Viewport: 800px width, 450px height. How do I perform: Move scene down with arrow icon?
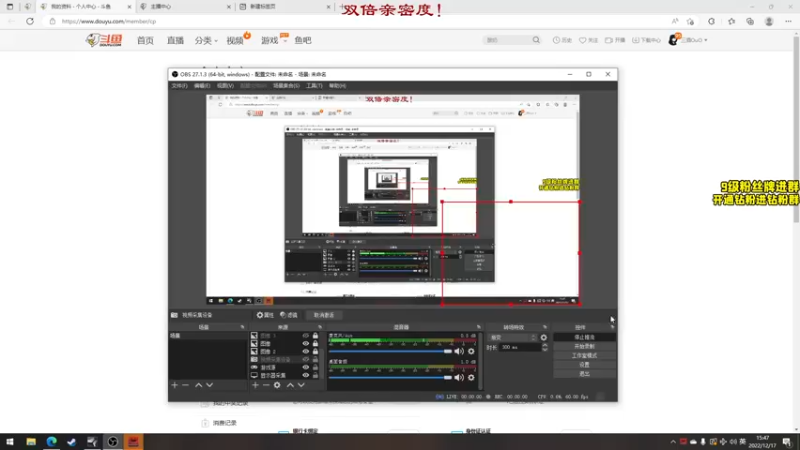pos(209,385)
